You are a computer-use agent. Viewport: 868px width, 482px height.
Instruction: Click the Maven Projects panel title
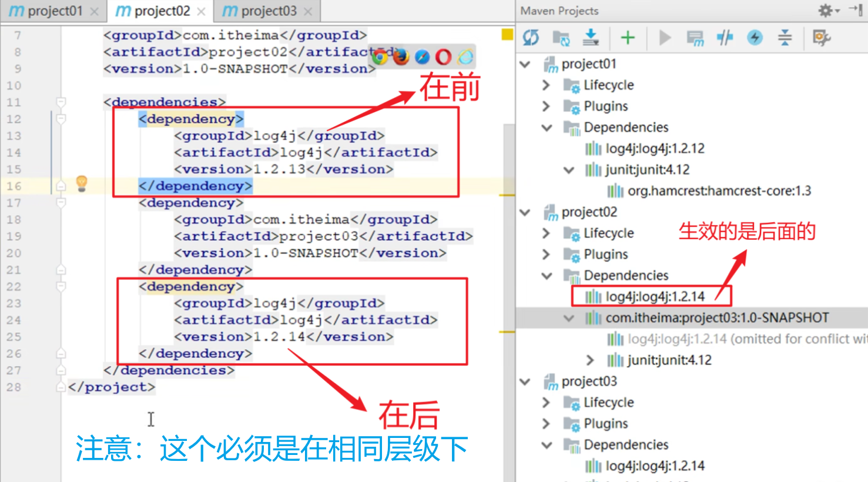559,11
